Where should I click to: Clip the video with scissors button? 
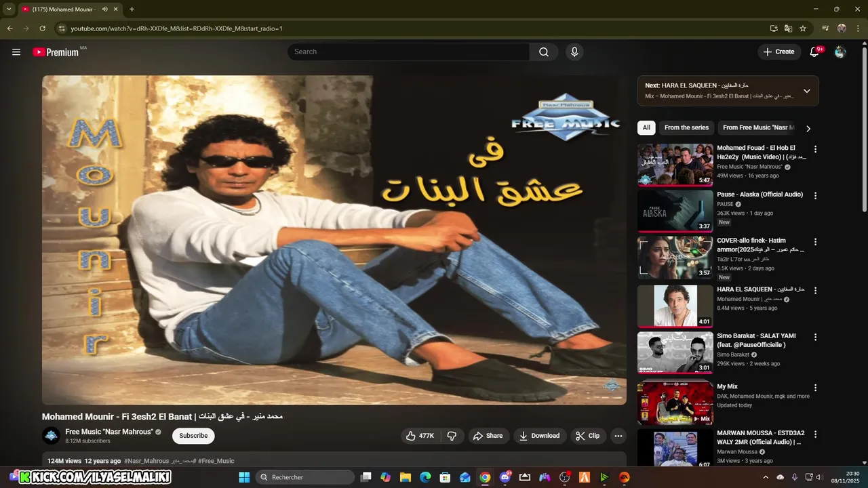[588, 436]
